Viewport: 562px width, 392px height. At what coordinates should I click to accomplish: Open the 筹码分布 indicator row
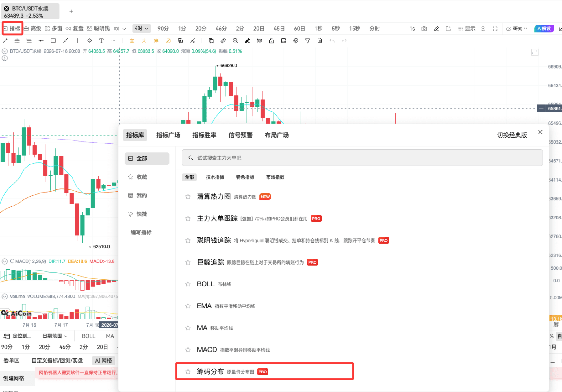tap(264, 371)
